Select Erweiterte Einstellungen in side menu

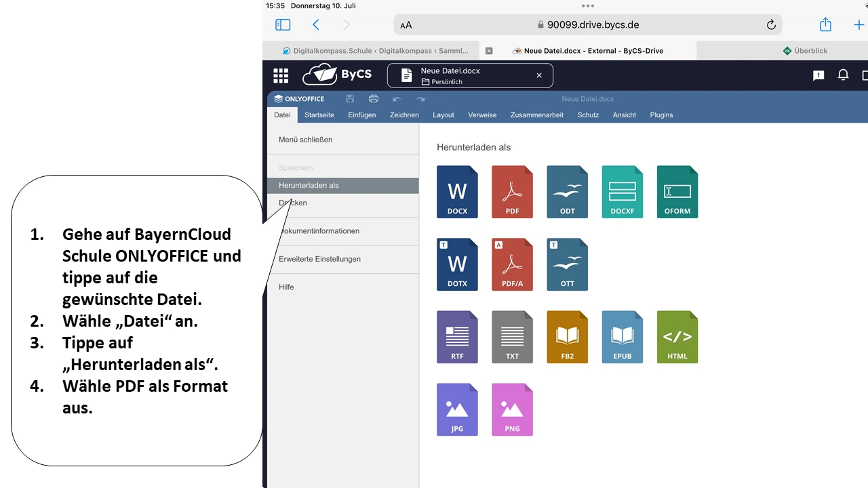pos(319,259)
